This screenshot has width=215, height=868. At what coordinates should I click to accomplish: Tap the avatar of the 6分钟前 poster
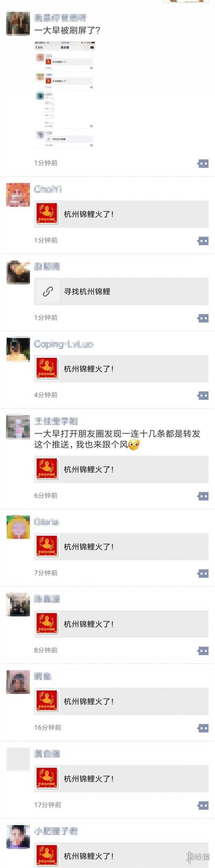coord(18,427)
